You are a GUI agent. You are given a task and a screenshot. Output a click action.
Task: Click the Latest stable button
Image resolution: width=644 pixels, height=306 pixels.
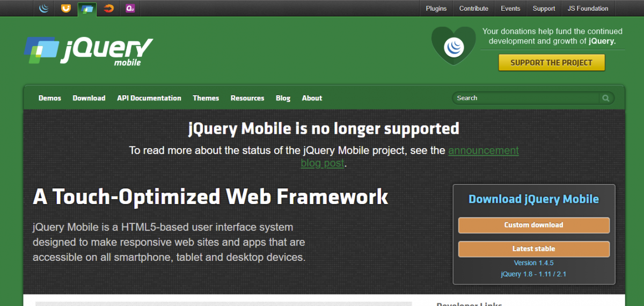pos(534,249)
